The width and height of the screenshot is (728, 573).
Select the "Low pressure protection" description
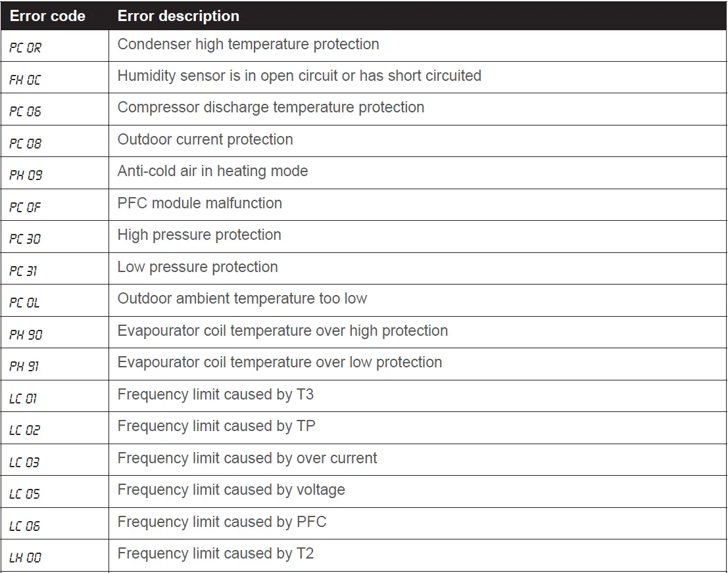click(197, 267)
